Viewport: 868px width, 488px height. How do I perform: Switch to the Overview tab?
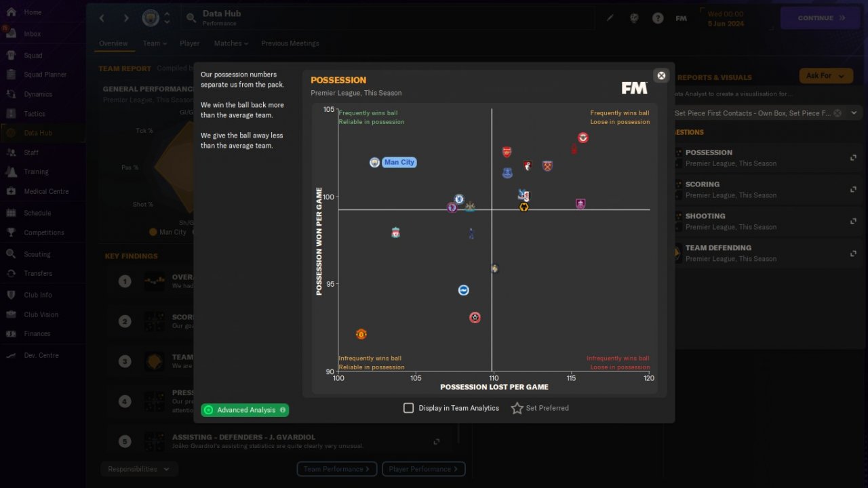113,43
